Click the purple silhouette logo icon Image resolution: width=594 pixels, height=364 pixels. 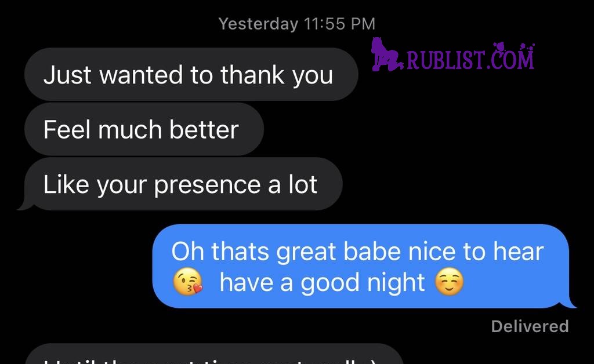386,54
